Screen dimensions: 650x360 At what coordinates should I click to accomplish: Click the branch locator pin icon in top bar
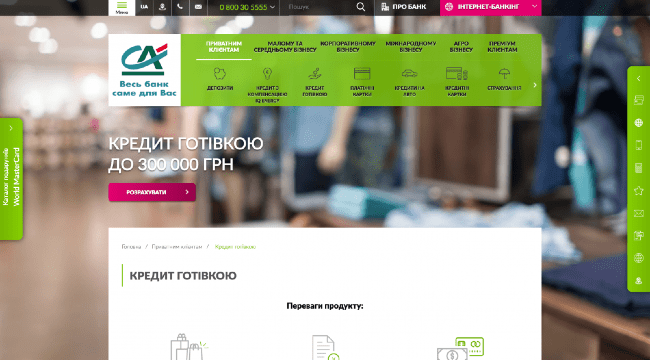pos(162,7)
